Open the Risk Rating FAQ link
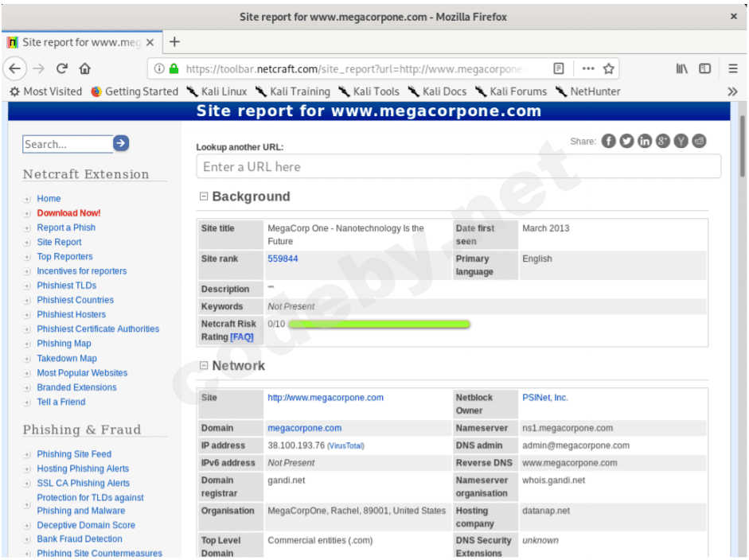The image size is (749, 560). point(242,337)
